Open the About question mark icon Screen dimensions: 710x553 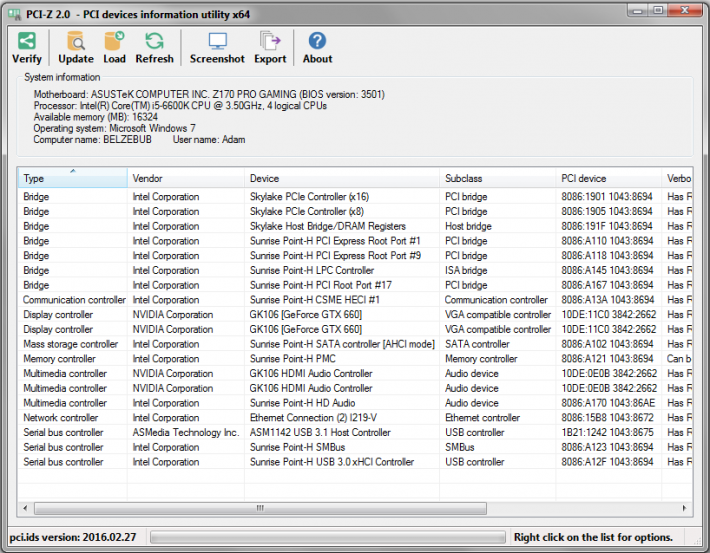[x=317, y=41]
